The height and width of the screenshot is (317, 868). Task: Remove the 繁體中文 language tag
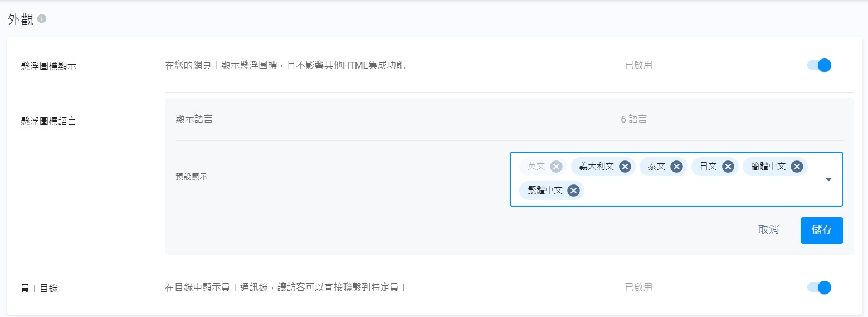tap(573, 191)
